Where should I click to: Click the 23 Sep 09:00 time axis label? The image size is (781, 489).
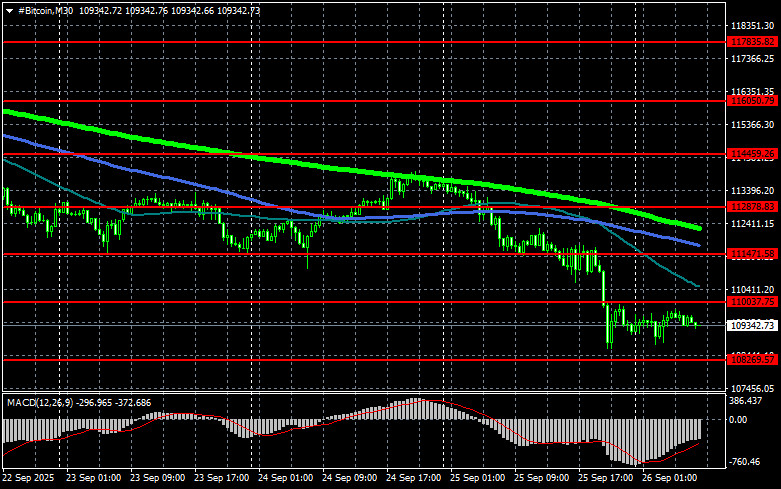[x=157, y=478]
